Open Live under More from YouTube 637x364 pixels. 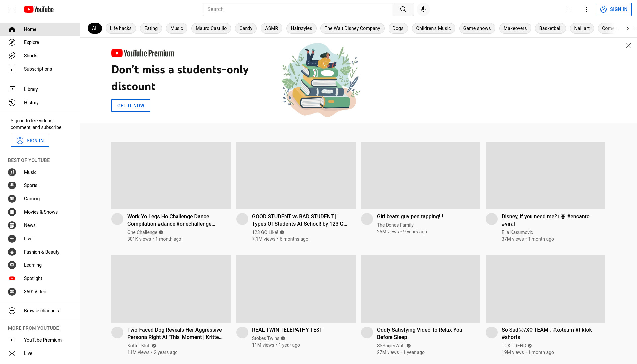tap(40, 353)
